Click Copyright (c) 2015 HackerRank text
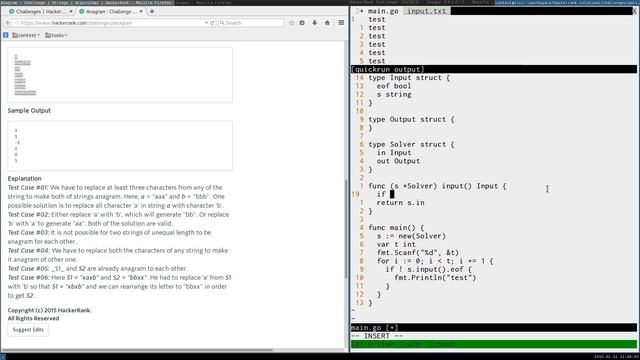Screen dimensions: 640x360 coord(49,310)
